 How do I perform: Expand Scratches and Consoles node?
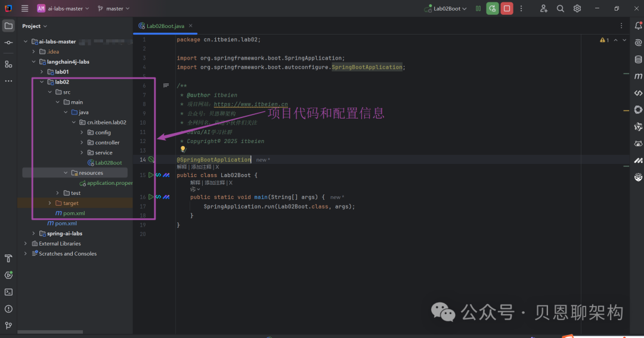coord(26,254)
